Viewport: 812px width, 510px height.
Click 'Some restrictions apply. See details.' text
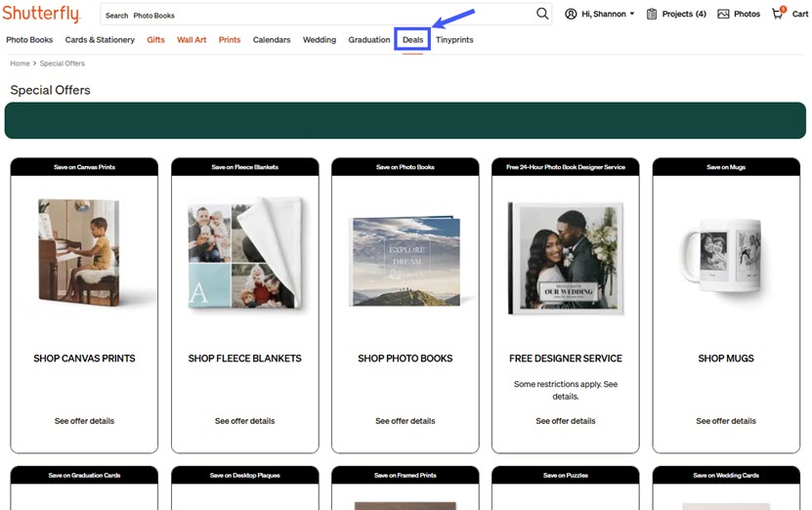(x=566, y=391)
